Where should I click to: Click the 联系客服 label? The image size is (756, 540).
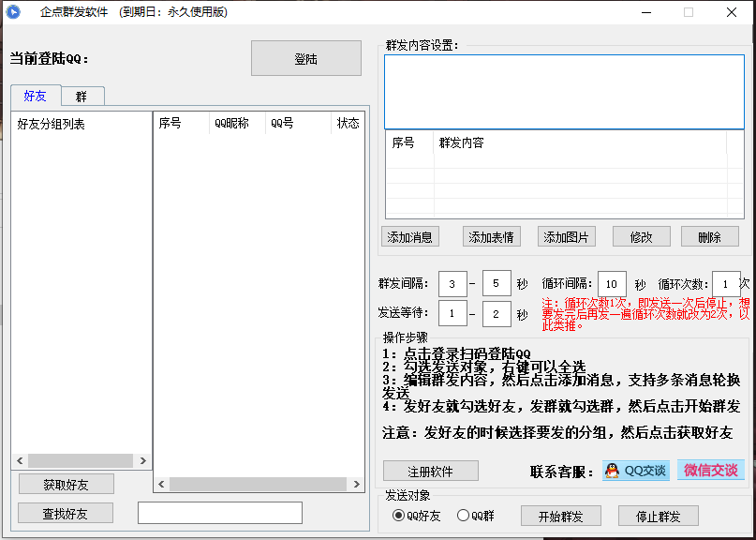(x=562, y=472)
